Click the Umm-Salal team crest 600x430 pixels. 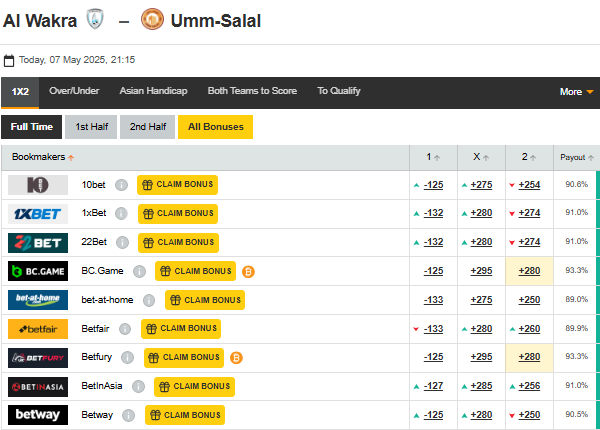click(152, 20)
